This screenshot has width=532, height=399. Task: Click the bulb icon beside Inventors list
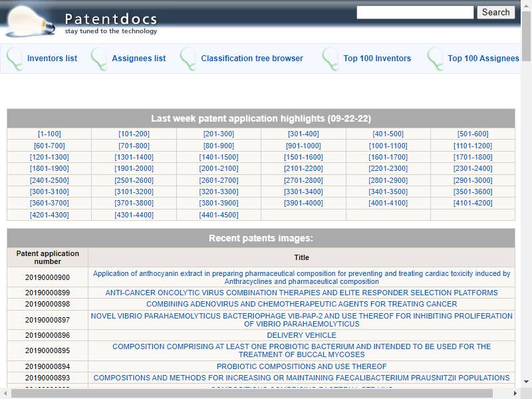pos(15,59)
